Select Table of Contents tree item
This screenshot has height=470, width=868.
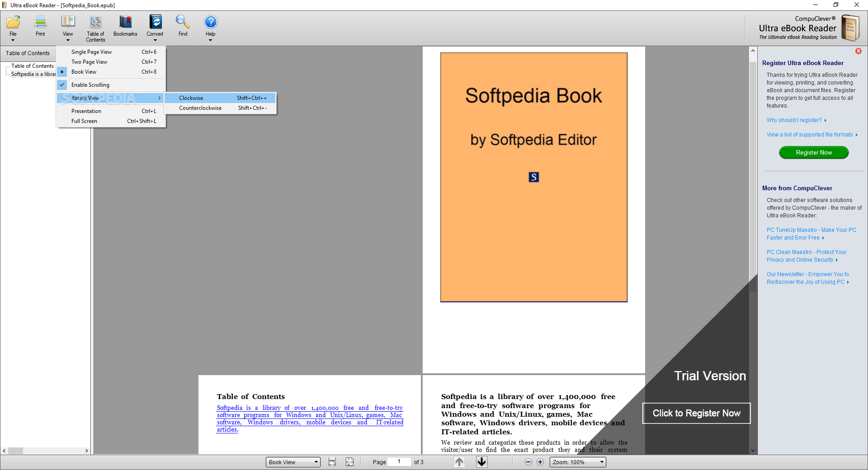[x=33, y=66]
